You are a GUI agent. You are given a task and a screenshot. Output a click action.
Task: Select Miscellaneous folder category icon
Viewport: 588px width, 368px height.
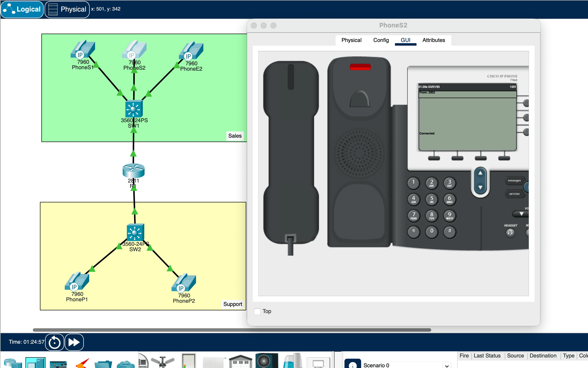(x=103, y=364)
